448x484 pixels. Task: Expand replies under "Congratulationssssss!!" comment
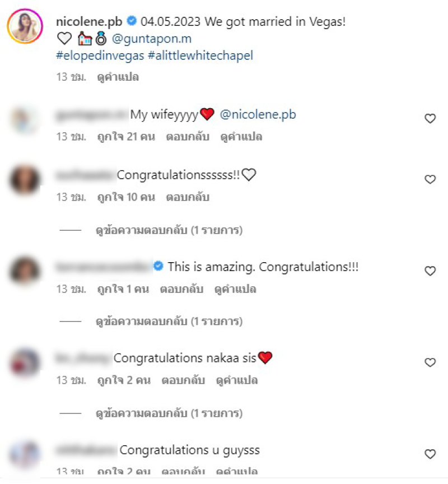(x=169, y=230)
